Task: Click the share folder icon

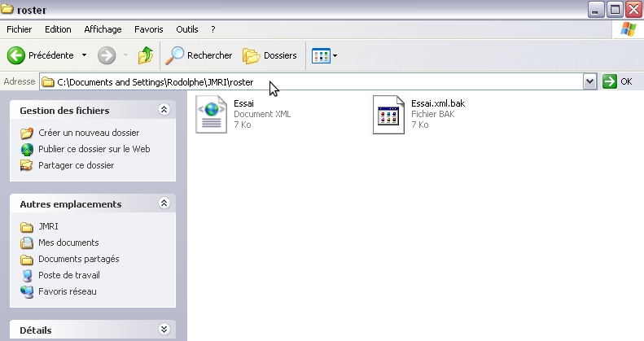Action: point(27,165)
